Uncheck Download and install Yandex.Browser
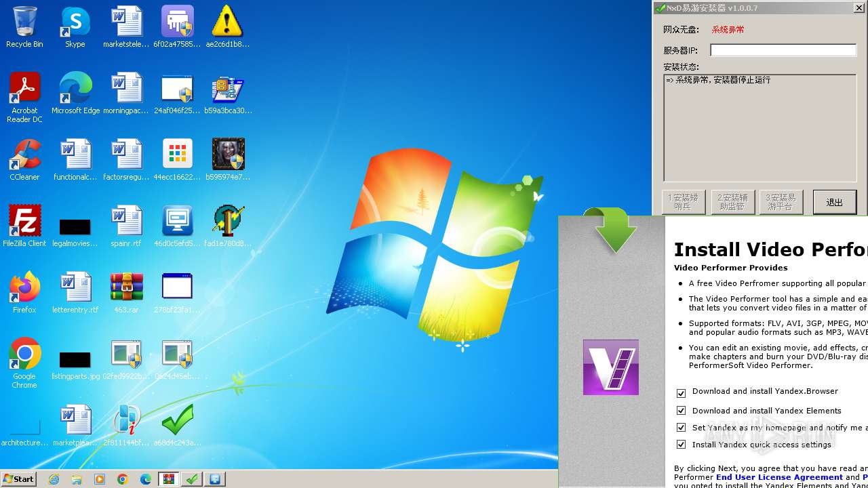 point(681,393)
